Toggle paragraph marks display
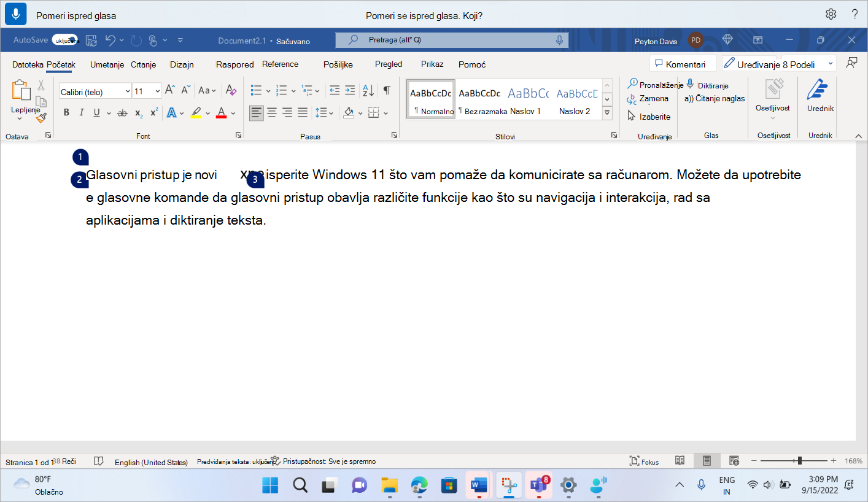The width and height of the screenshot is (868, 502). [x=387, y=90]
